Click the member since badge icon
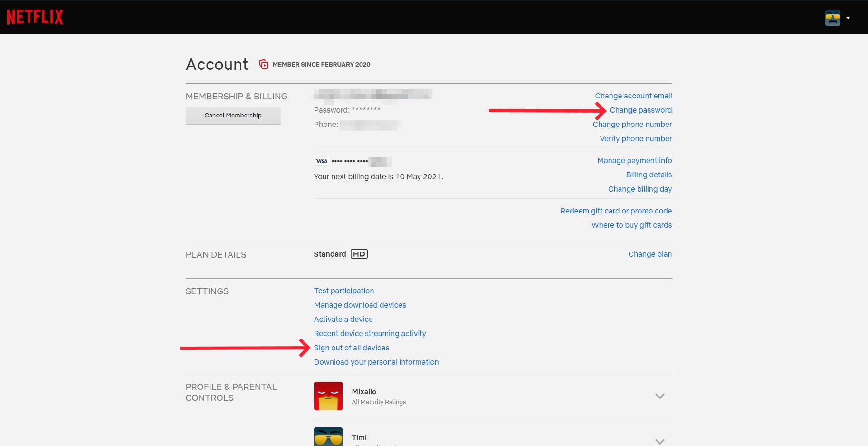Screen dimensions: 868x446 264,64
